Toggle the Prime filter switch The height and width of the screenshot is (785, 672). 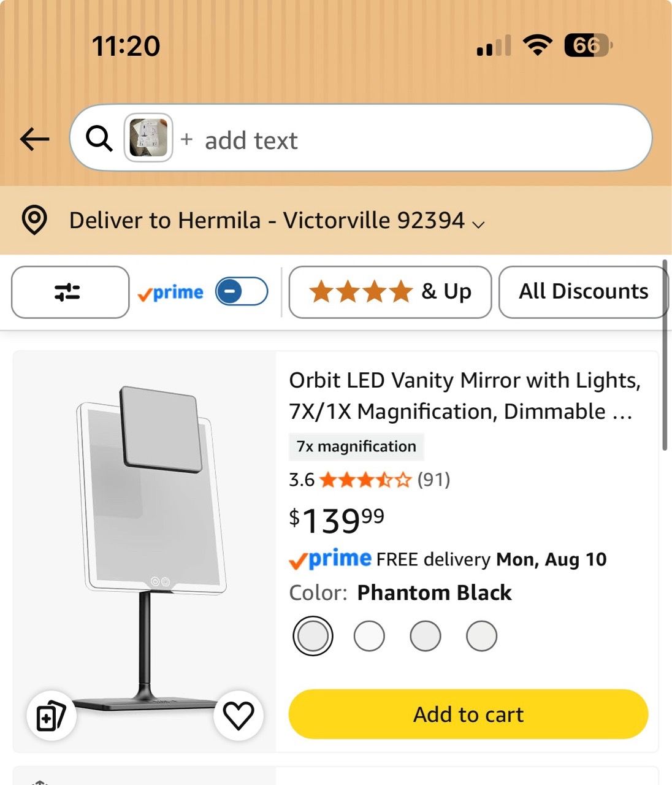click(242, 292)
